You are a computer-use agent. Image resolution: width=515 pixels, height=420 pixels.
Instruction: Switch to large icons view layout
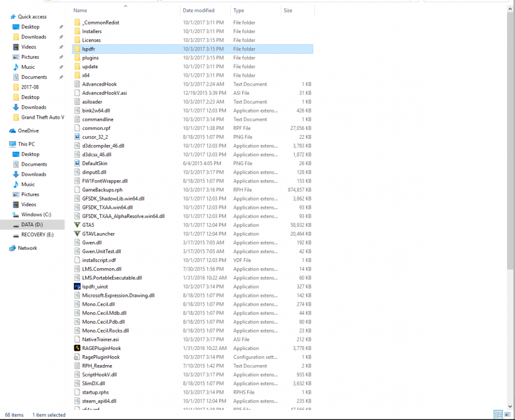[508, 415]
